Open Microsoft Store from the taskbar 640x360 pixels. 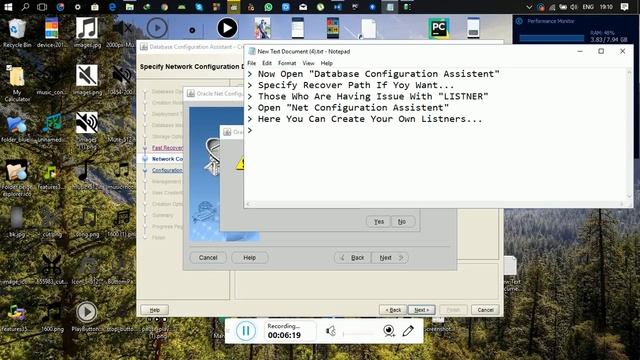click(x=95, y=7)
